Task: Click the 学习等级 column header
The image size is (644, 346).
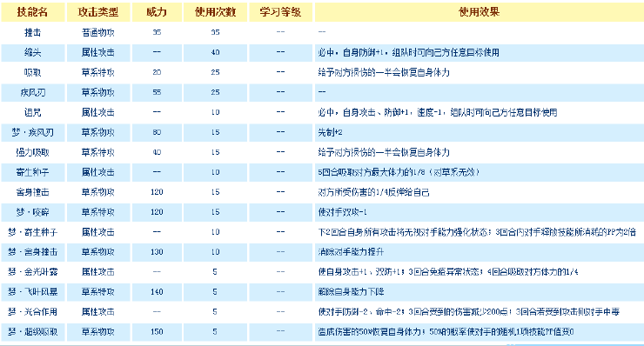Action: [x=280, y=12]
